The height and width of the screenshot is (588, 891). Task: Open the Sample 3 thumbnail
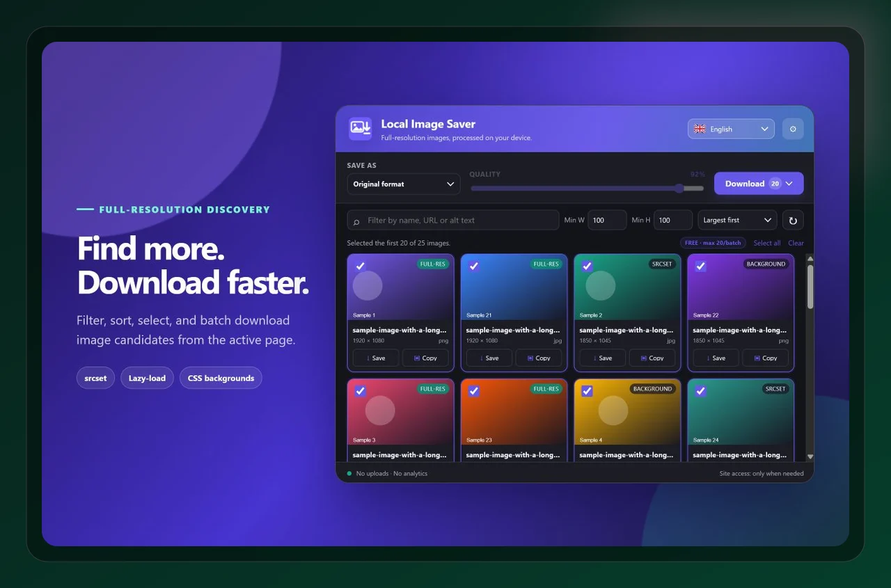point(400,412)
